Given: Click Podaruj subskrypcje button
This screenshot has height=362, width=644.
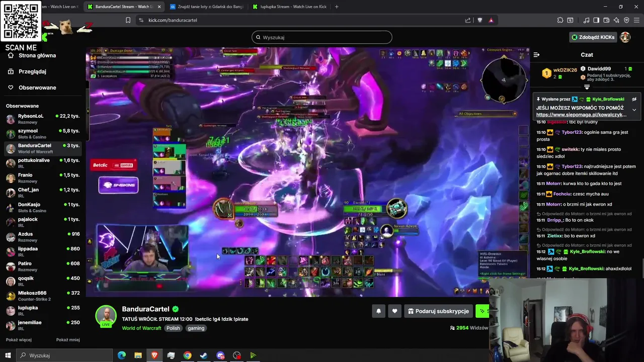Looking at the screenshot, I should click(438, 311).
